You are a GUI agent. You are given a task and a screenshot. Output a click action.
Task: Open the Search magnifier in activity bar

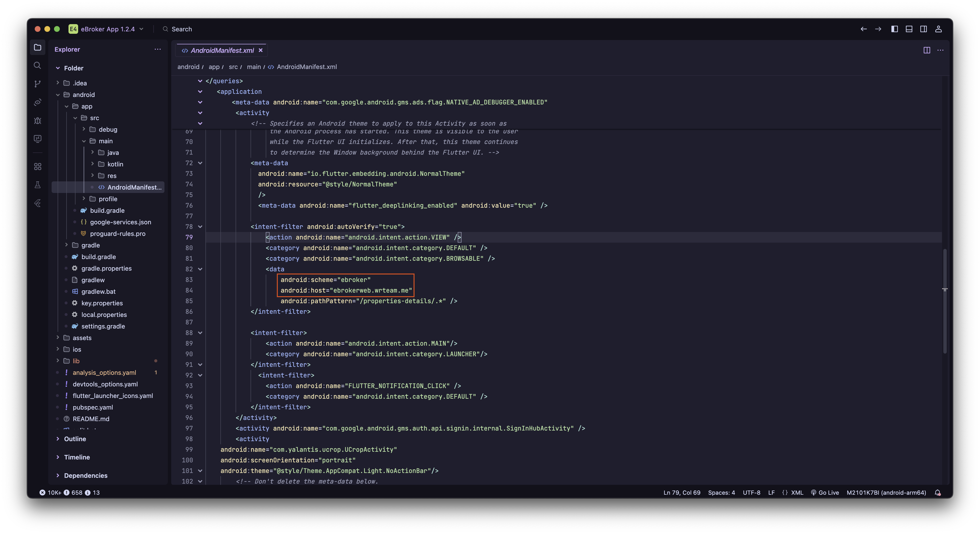click(x=37, y=65)
